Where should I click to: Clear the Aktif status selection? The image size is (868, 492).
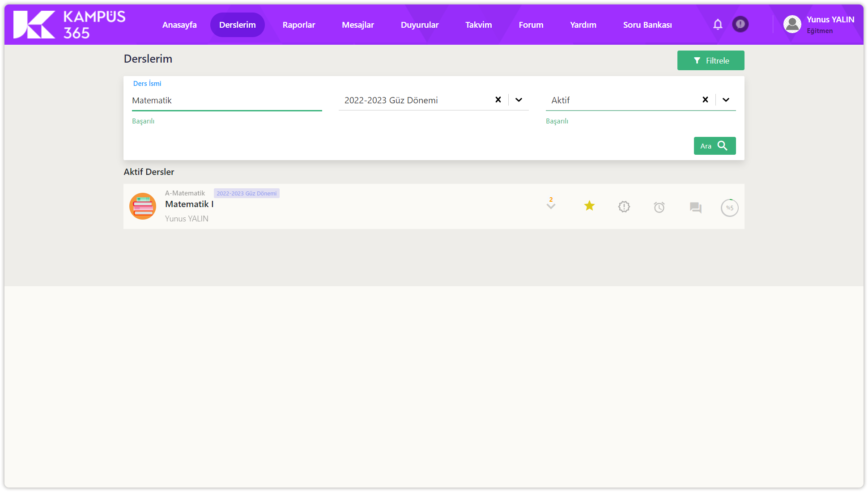pyautogui.click(x=705, y=100)
